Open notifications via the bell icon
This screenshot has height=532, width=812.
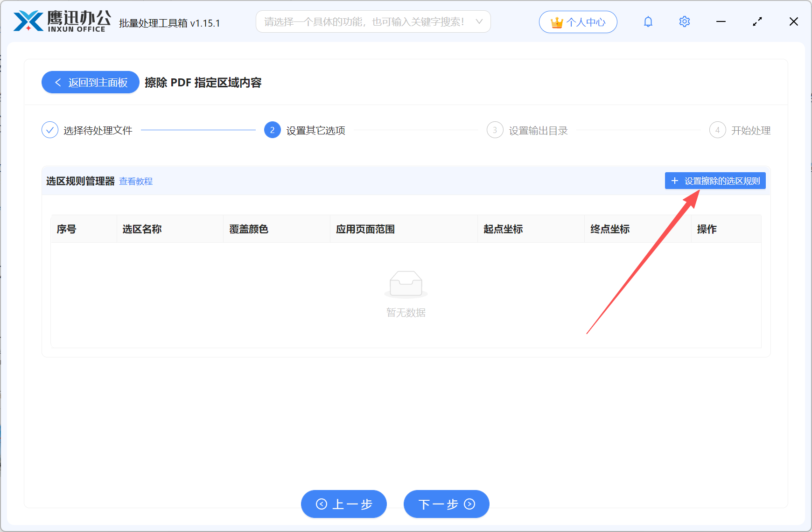[x=648, y=21]
